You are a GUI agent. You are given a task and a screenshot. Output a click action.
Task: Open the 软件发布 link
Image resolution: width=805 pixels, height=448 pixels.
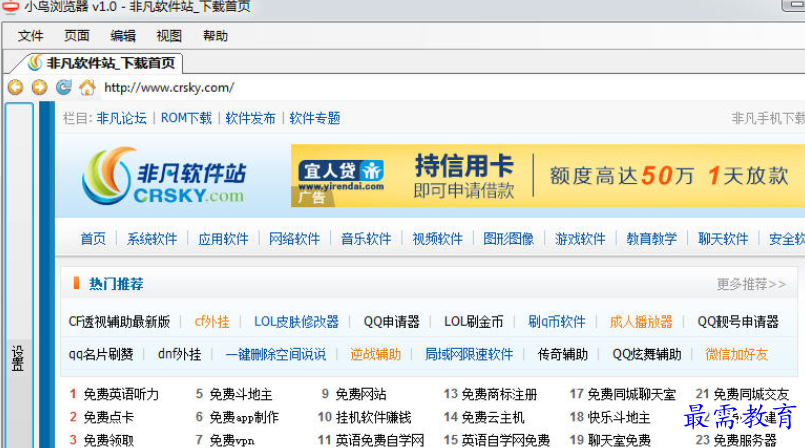click(x=251, y=119)
